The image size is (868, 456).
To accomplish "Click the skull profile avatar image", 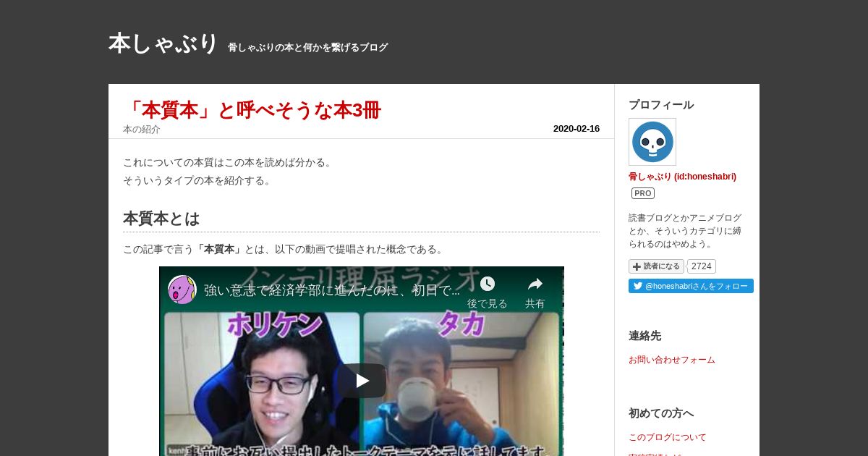I will point(652,142).
